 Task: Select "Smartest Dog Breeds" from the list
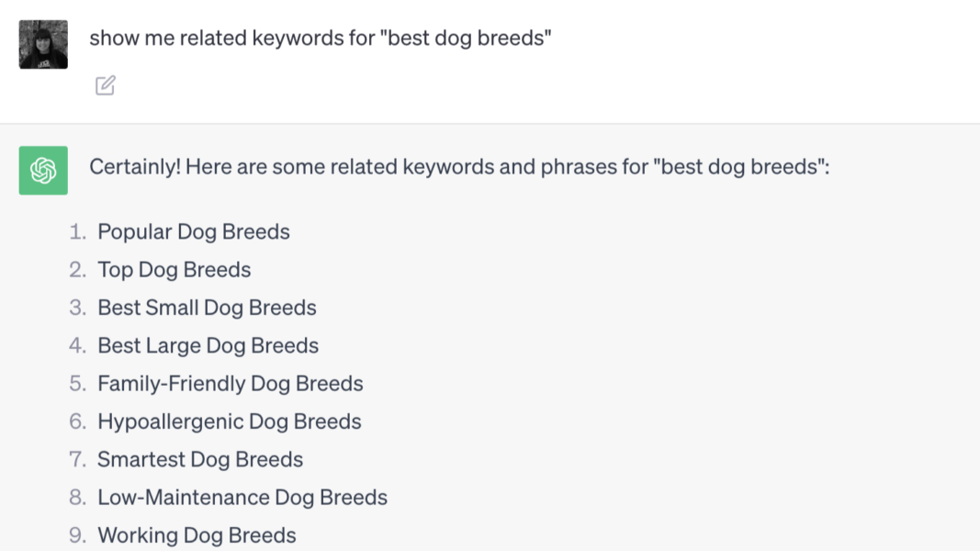[200, 459]
